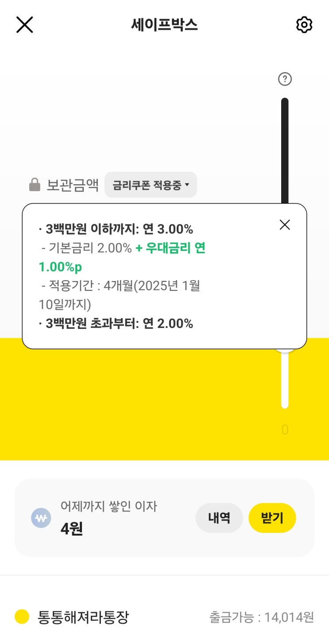The image size is (329, 644).
Task: Tap the 어제까지 쌓인 이자 4원 text
Action: point(108,518)
